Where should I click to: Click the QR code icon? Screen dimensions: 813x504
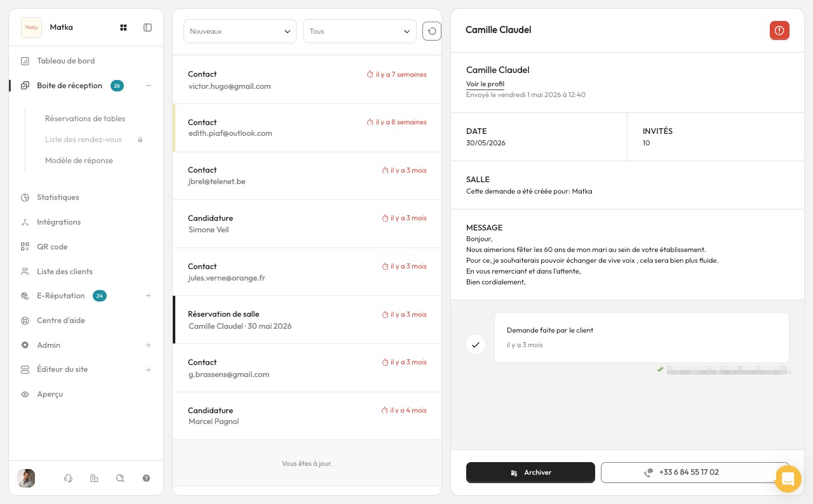[x=25, y=247]
